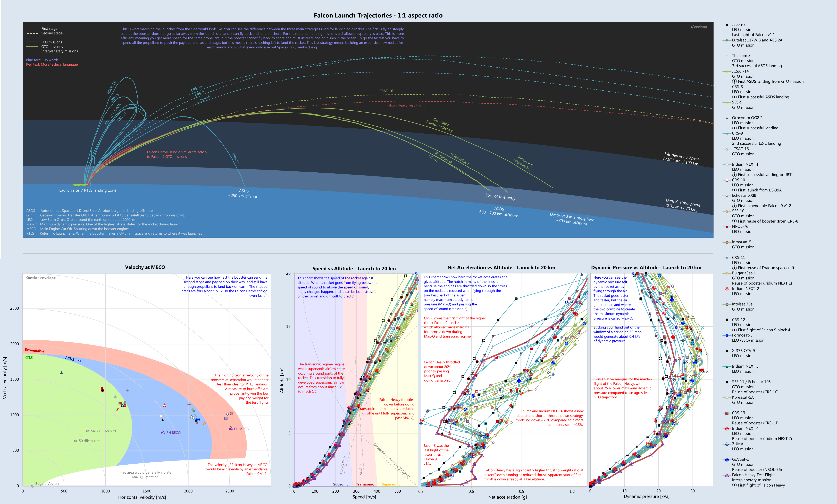Click the GoVSat-1 blue circle legend marker
This screenshot has width=837, height=504.
point(727,459)
